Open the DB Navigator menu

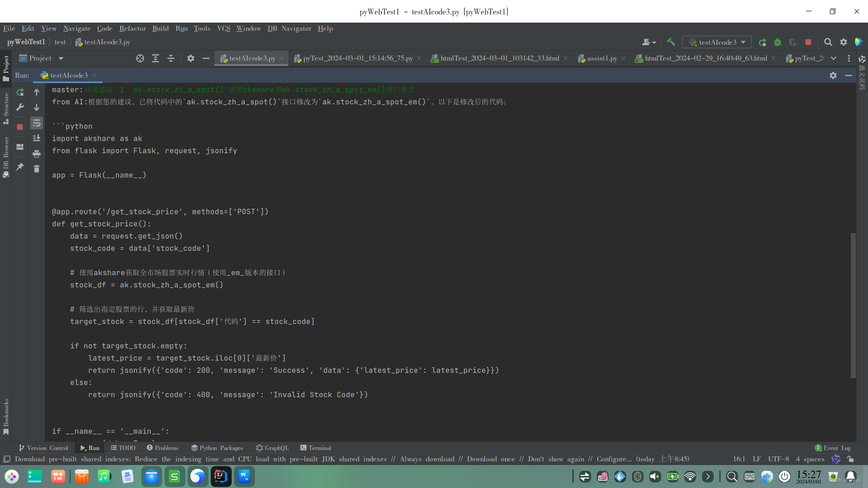point(289,28)
